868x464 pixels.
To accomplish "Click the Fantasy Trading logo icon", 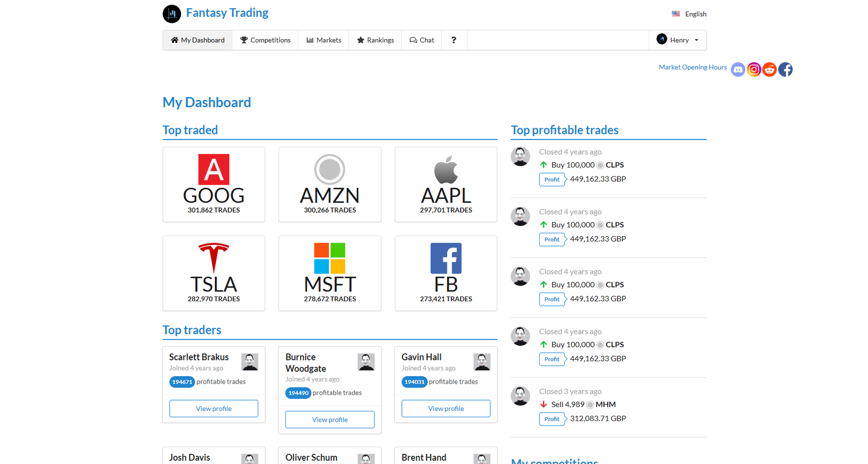I will 171,14.
